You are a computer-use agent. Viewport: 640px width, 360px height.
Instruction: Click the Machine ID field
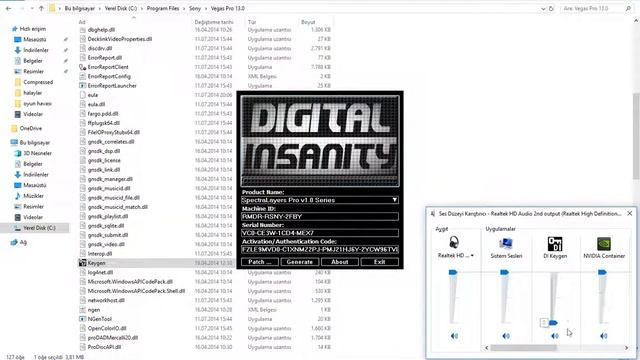pos(320,216)
